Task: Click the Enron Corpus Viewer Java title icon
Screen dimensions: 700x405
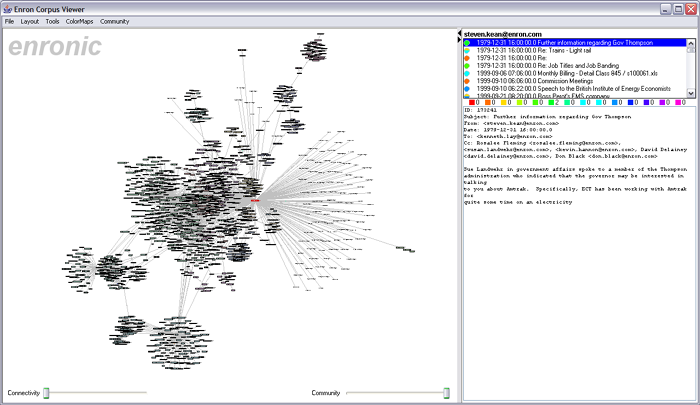Action: pos(8,9)
